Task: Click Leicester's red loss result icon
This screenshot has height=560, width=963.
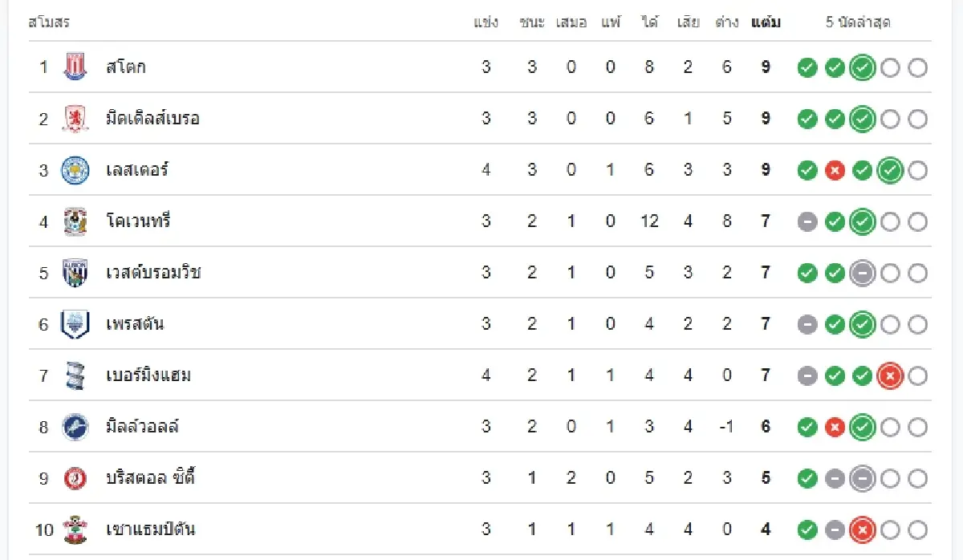Action: coord(835,170)
